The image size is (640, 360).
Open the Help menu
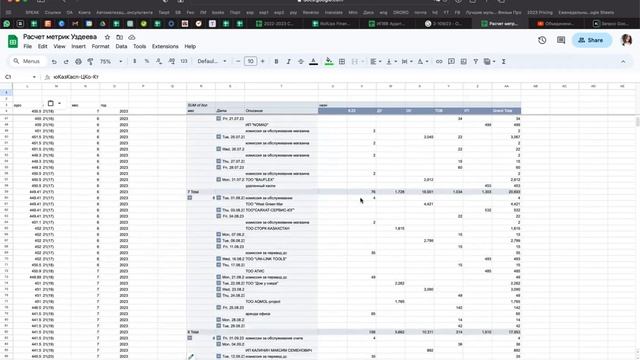(190, 47)
